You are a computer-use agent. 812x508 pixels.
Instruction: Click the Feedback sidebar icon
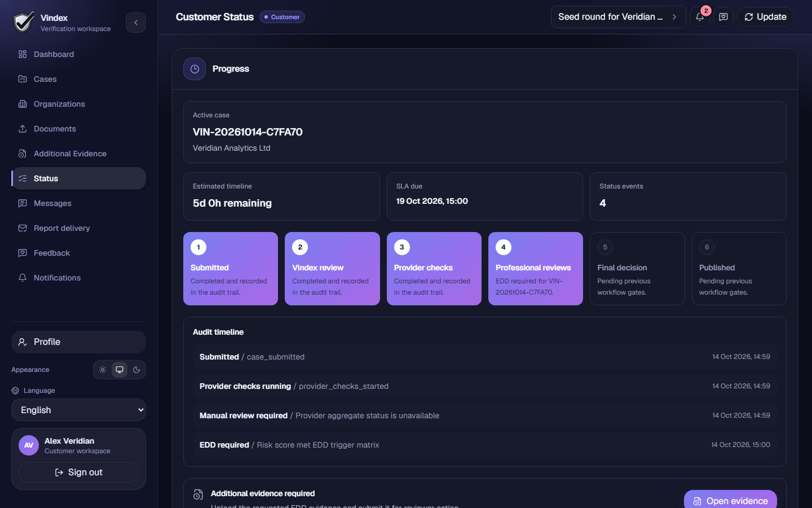pos(23,253)
